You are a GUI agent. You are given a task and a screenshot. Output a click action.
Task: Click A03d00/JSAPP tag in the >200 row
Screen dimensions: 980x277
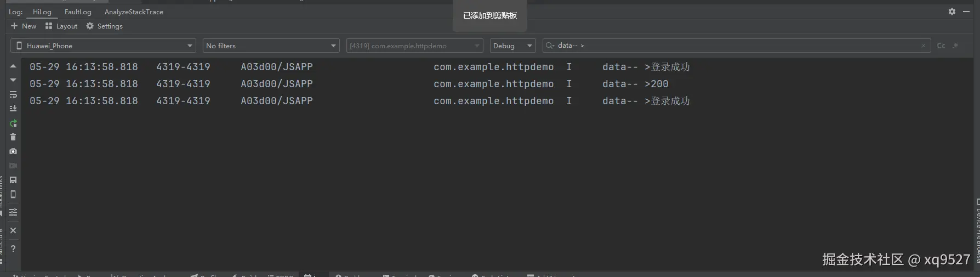277,84
